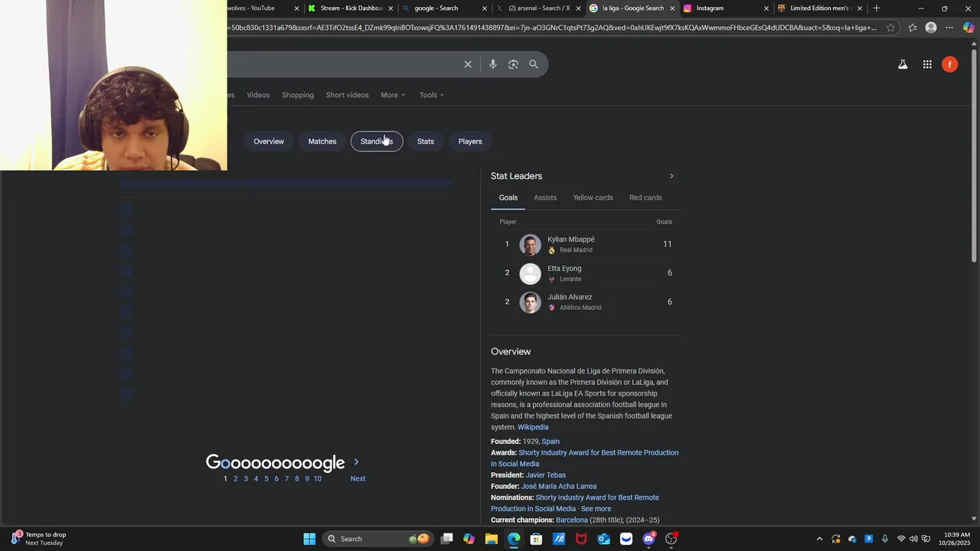This screenshot has width=980, height=551.
Task: Open Julián Alvarez player row
Action: (x=586, y=302)
